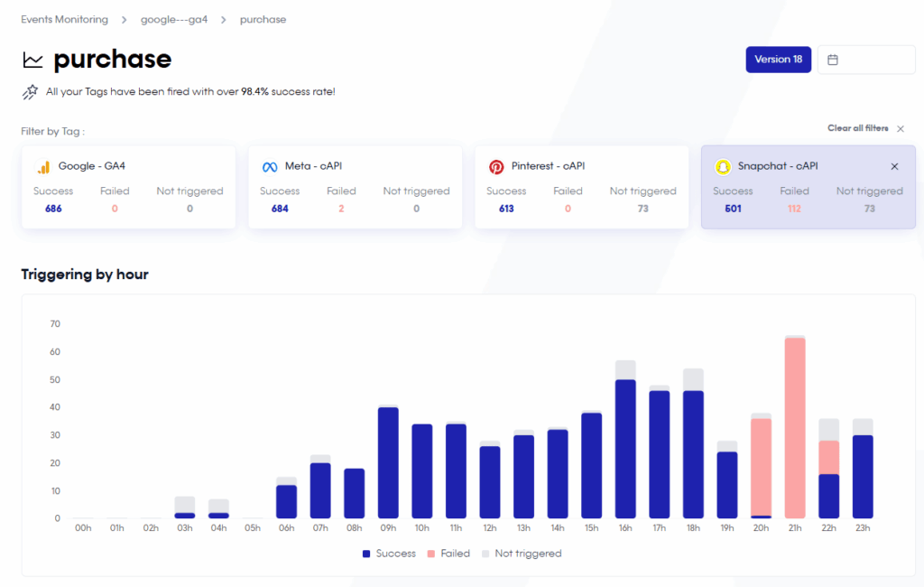
Task: Click the Meta cAPI logo icon
Action: (270, 167)
